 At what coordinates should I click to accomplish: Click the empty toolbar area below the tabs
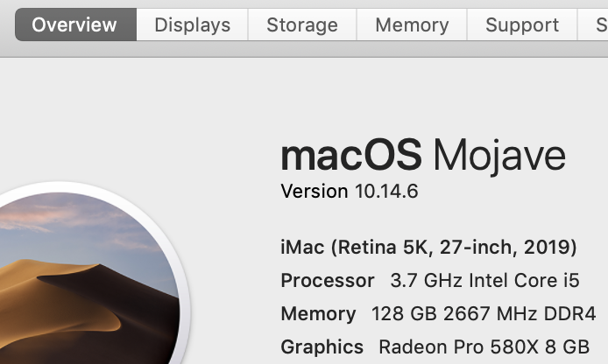pos(304,49)
